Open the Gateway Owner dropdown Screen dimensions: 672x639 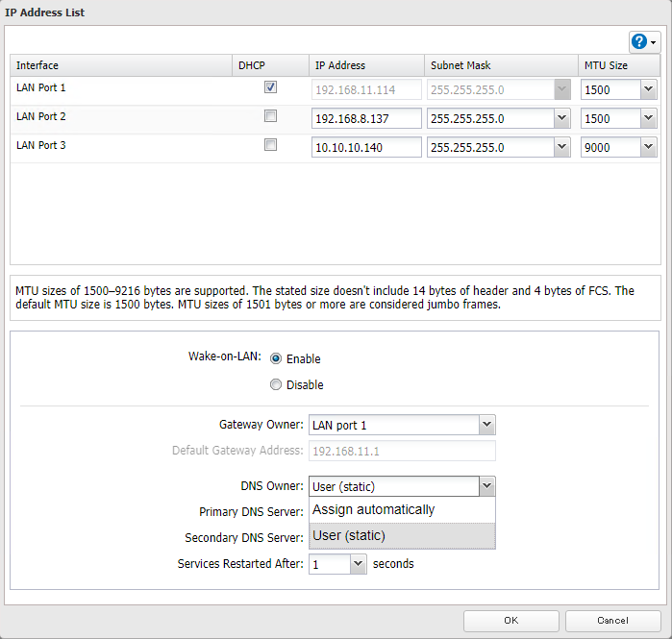point(486,425)
